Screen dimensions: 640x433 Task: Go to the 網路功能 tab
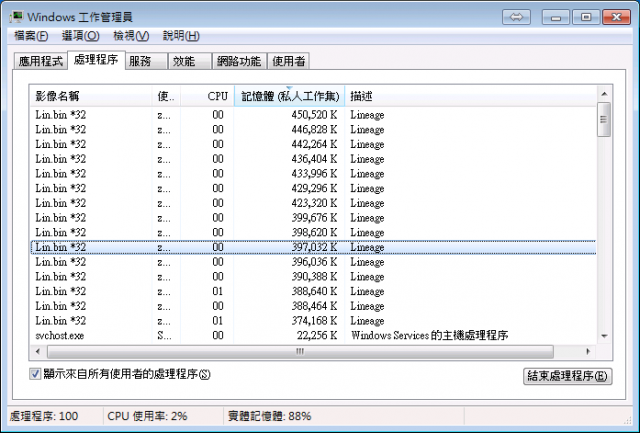point(239,61)
